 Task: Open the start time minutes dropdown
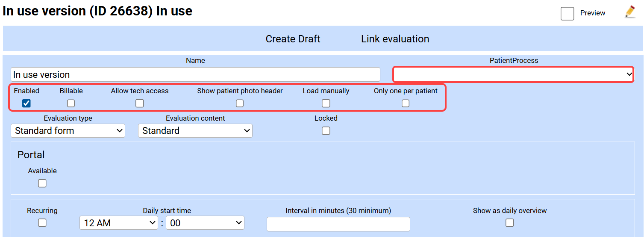click(205, 223)
